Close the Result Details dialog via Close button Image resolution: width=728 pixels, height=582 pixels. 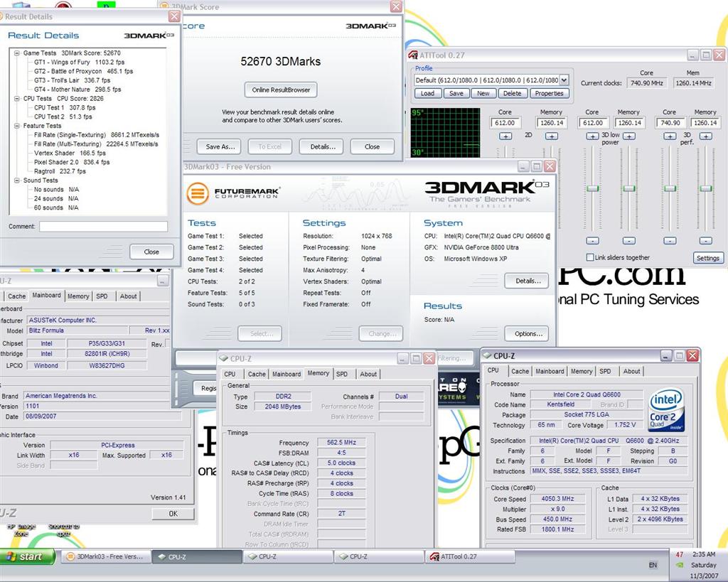pyautogui.click(x=151, y=252)
